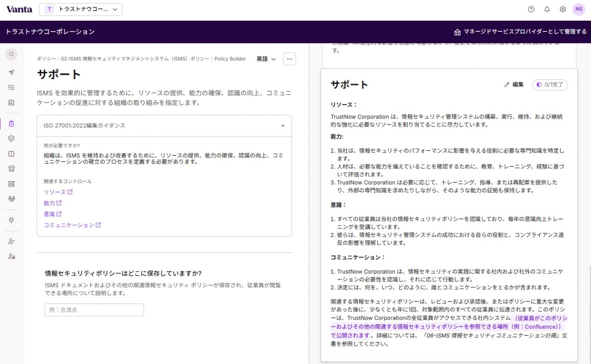Open the help question mark icon
591x364 pixels.
pos(531,9)
